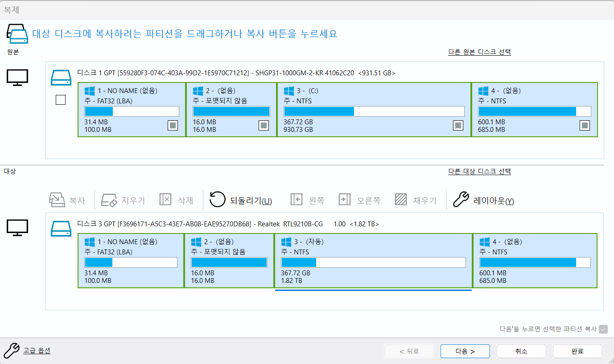Click the Erase (지우기) toolbar icon
The height and width of the screenshot is (364, 614).
109,200
